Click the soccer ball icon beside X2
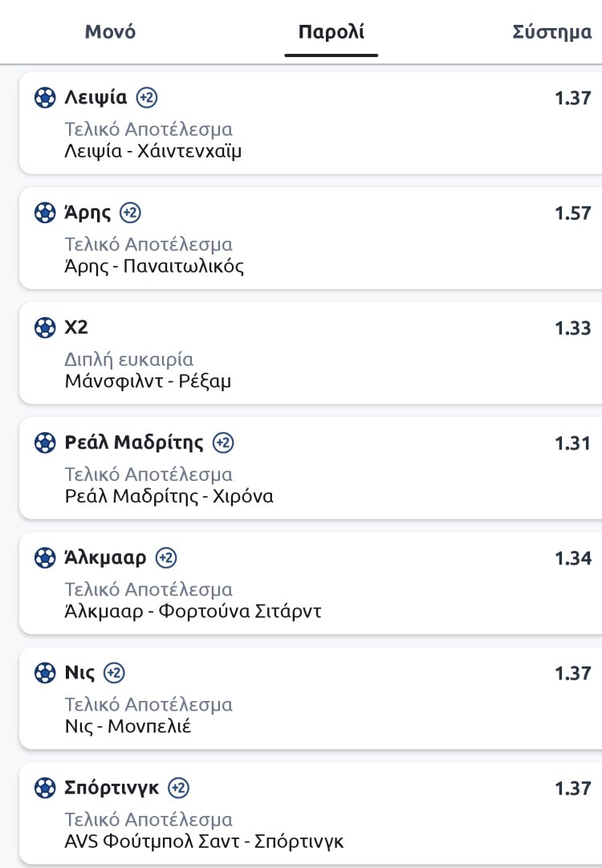The image size is (602, 868). [44, 328]
